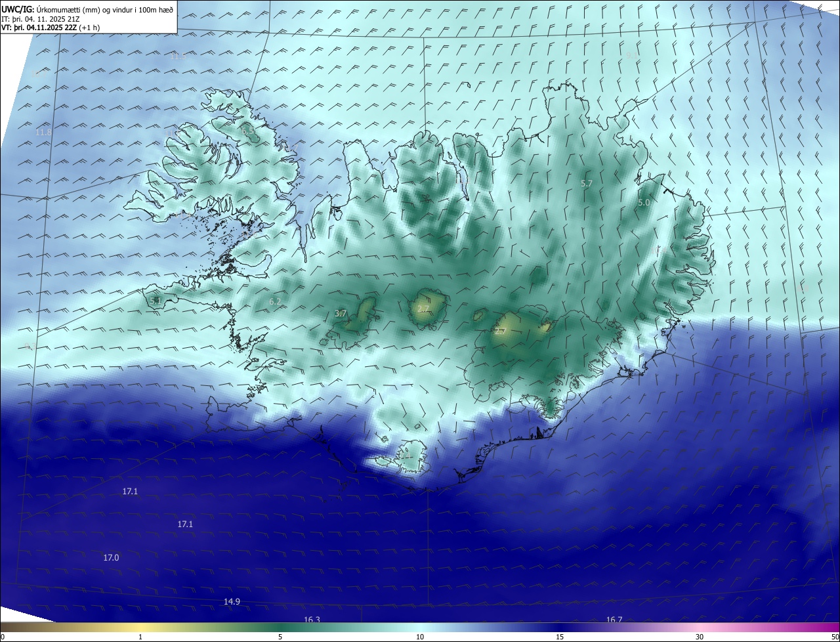Select the 'VT: þri. 04.11.2025 22Z (+1 h)' line
The image size is (840, 642).
pyautogui.click(x=51, y=29)
